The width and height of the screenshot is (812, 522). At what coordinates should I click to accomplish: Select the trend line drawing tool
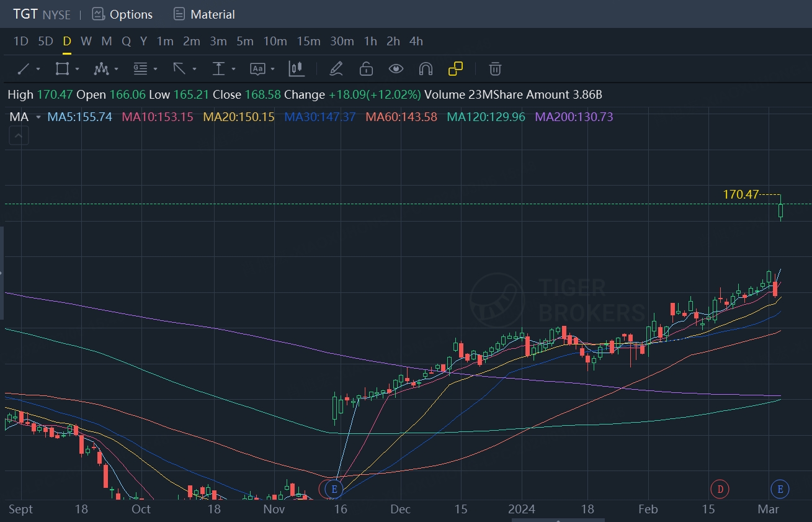click(x=24, y=68)
